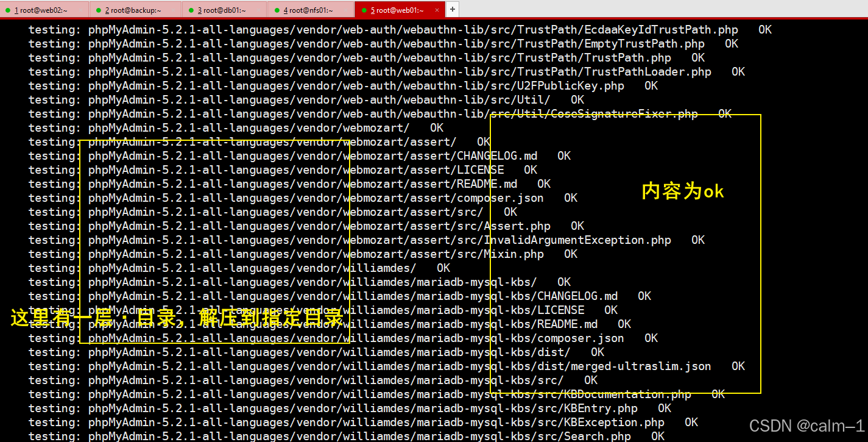Switch to the root@db01 session tab

(x=224, y=10)
